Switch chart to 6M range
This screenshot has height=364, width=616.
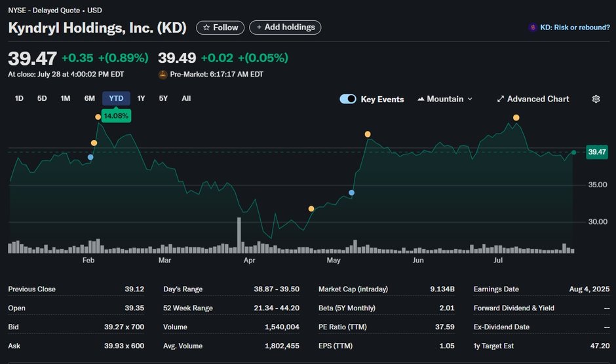[x=90, y=99]
